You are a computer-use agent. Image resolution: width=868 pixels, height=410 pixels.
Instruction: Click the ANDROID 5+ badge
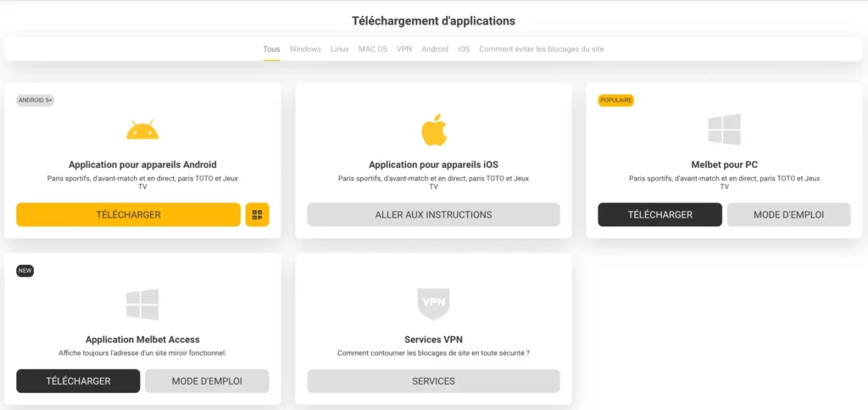(36, 101)
